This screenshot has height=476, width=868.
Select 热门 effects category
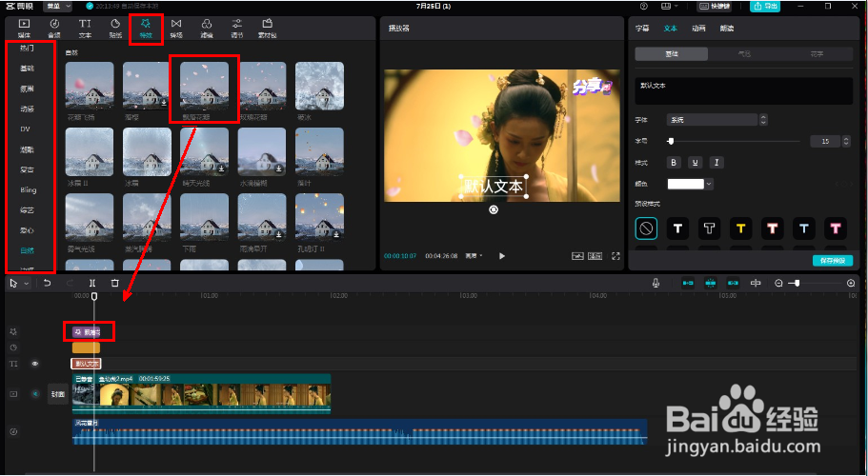coord(27,49)
